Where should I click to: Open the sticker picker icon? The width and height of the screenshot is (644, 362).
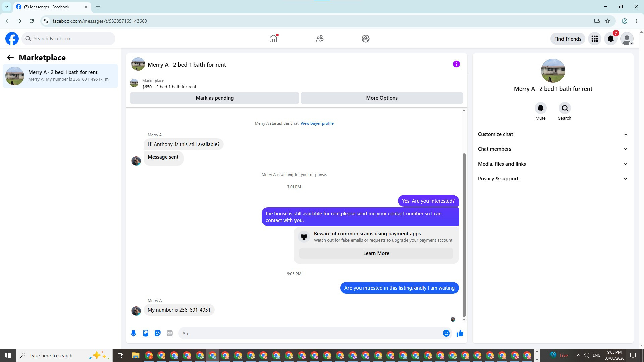pyautogui.click(x=158, y=333)
